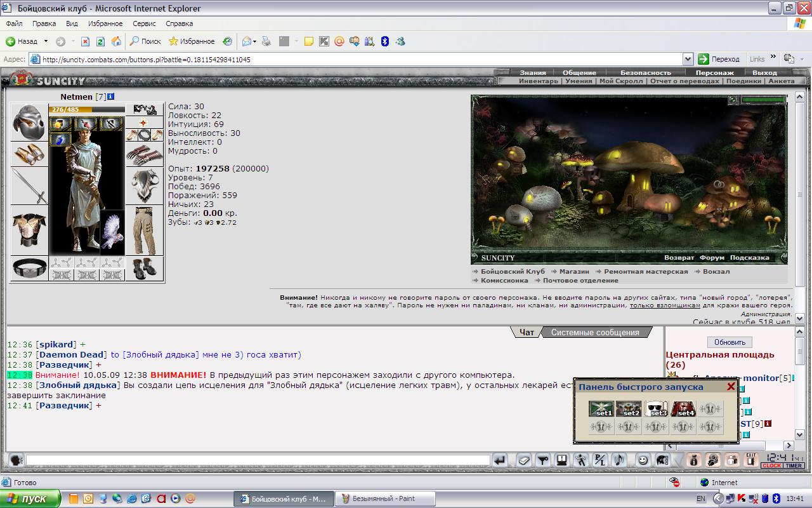Image resolution: width=812 pixels, height=508 pixels.
Task: Open the Безопасность game menu
Action: coord(645,72)
